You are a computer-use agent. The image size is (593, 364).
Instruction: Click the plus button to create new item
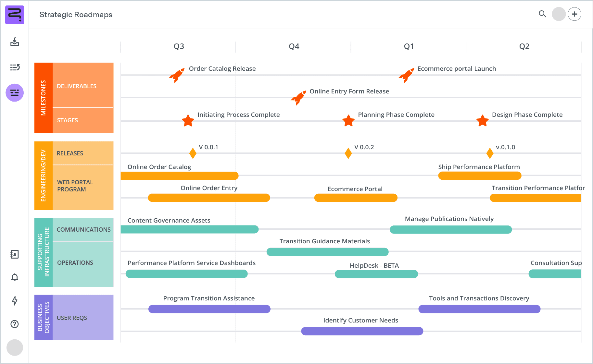[x=575, y=14]
